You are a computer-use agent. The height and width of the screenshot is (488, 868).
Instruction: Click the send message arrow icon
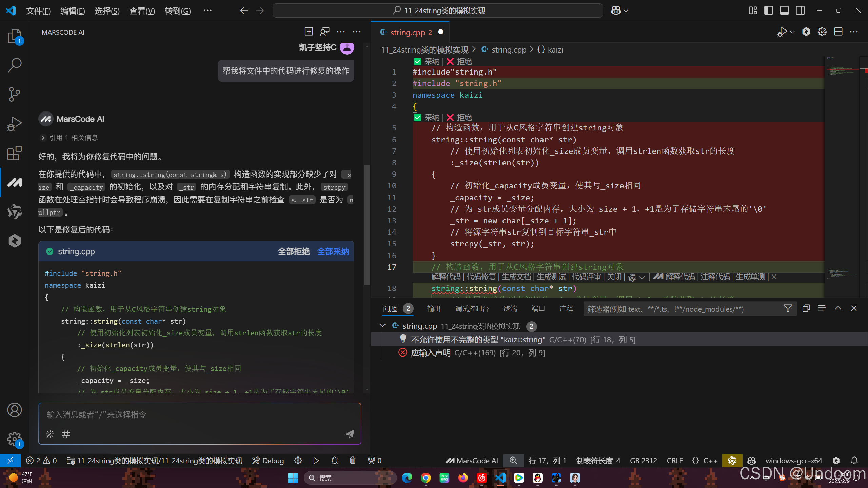[350, 434]
